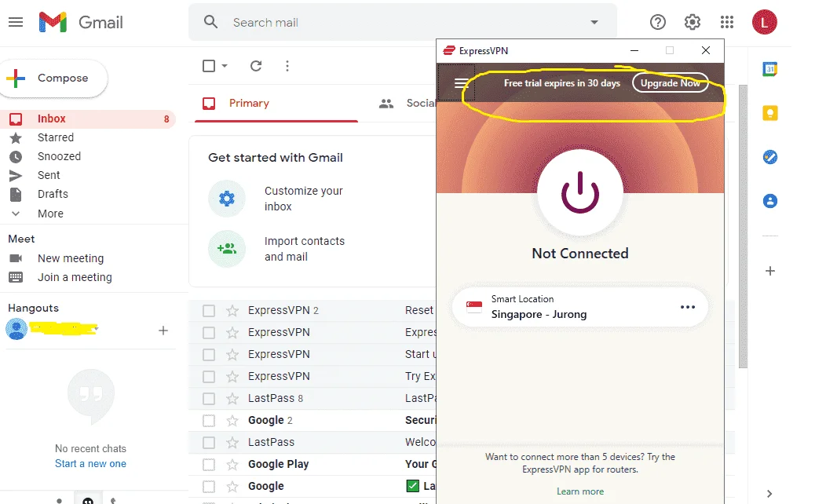Start a New meeting
This screenshot has height=504, width=815.
point(71,258)
